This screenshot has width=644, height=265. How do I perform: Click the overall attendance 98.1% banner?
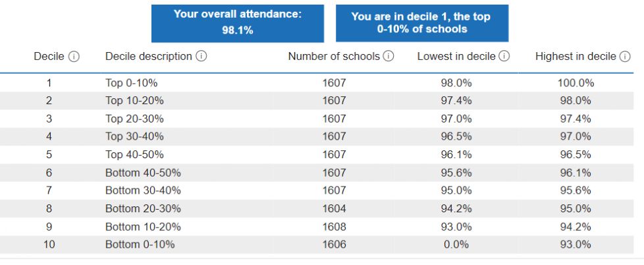pyautogui.click(x=238, y=24)
